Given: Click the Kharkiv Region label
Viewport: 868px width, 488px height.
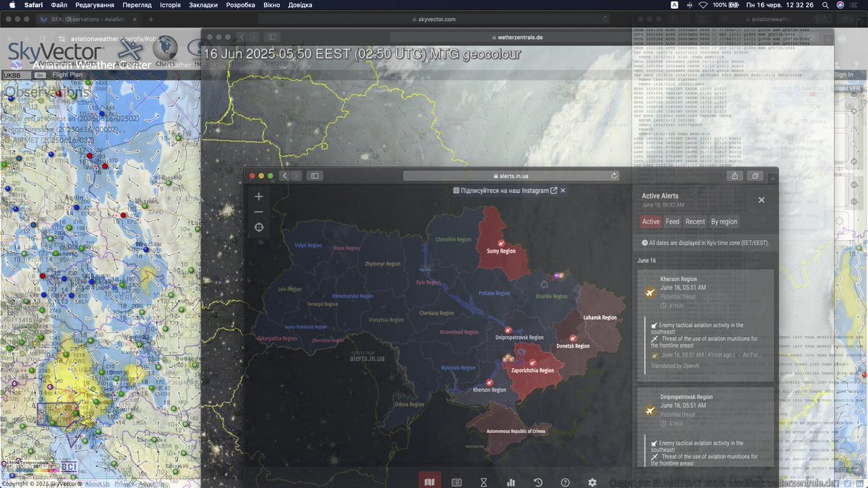Looking at the screenshot, I should click(553, 296).
